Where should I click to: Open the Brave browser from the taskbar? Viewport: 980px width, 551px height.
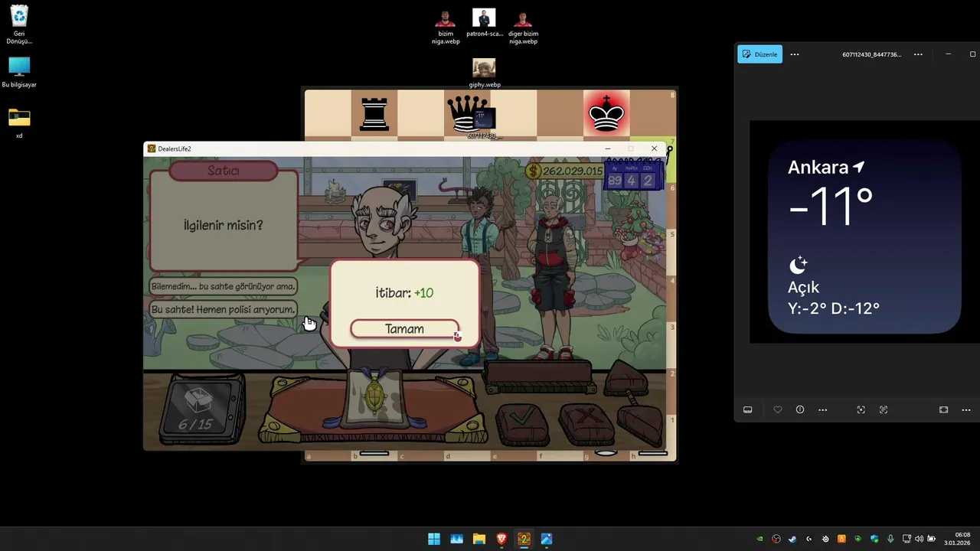(501, 539)
